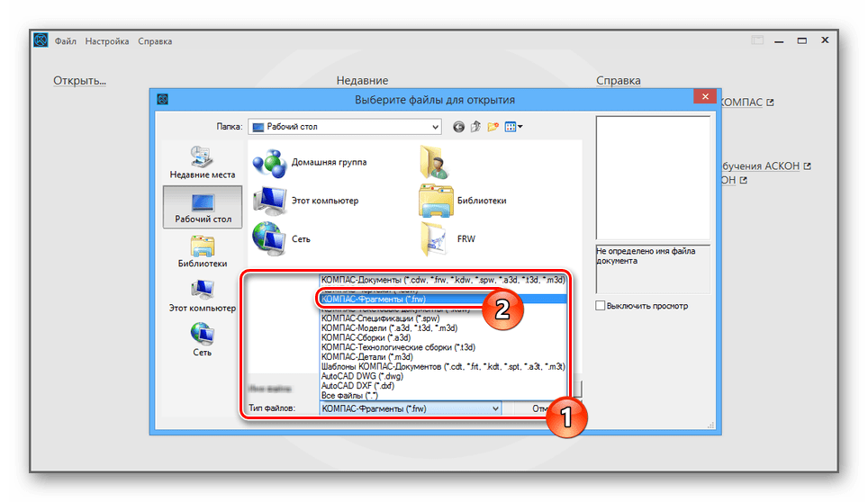Choose Все файлы (*.*) option
This screenshot has height=502, width=868.
pyautogui.click(x=443, y=395)
